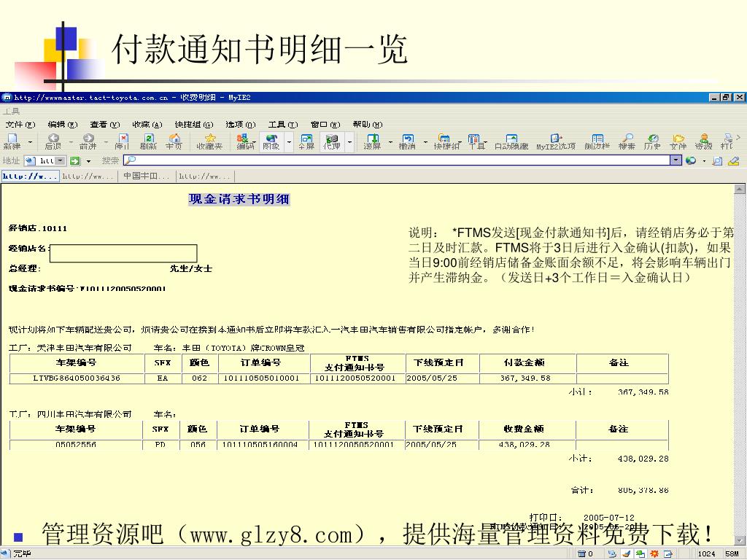Screen dimensions: 747x560
Task: Open the 快捷组(G) menu
Action: point(193,125)
